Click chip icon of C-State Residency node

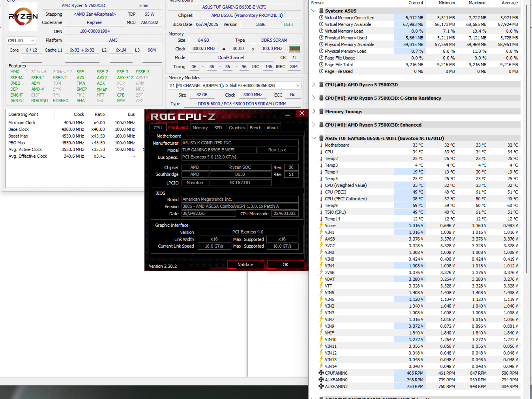click(321, 98)
